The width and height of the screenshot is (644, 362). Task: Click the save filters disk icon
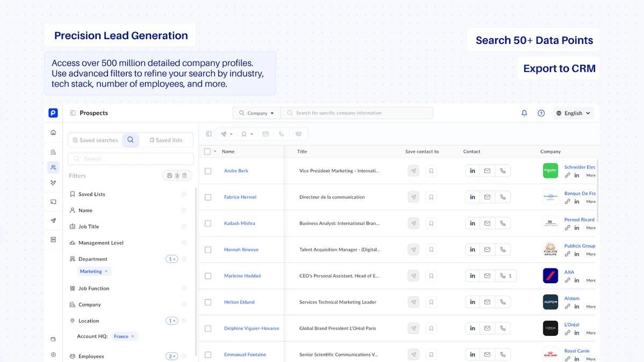[170, 175]
